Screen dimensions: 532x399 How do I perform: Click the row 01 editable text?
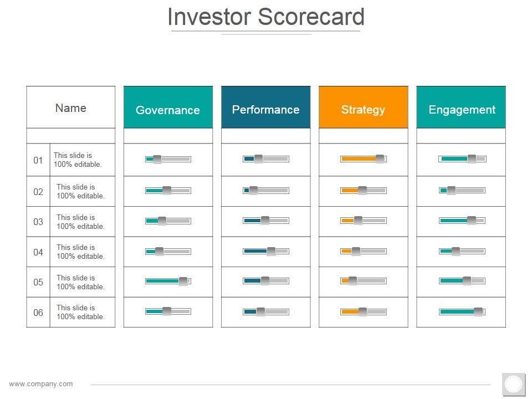[78, 160]
